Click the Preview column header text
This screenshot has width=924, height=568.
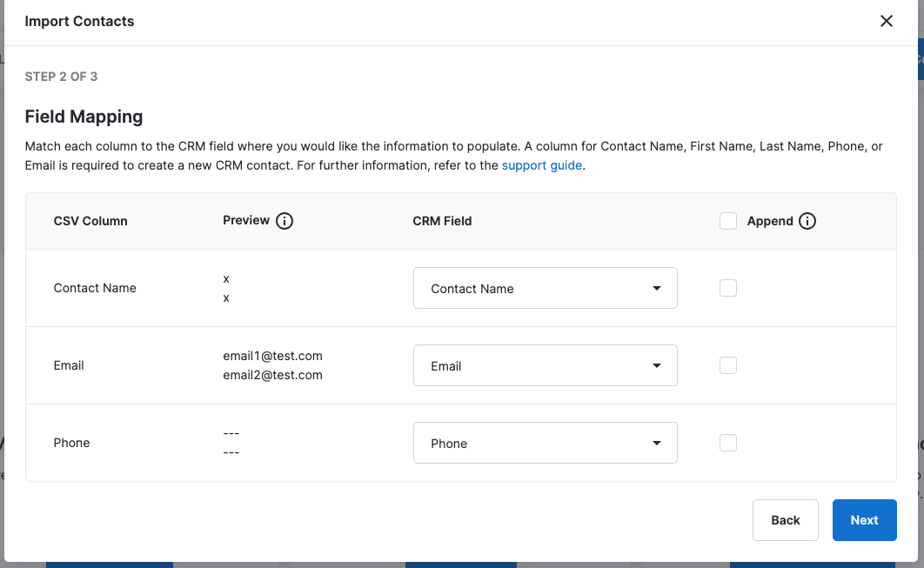tap(246, 220)
